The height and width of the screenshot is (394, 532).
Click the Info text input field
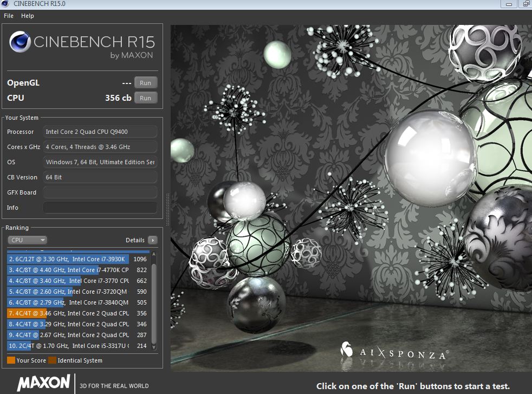point(100,208)
